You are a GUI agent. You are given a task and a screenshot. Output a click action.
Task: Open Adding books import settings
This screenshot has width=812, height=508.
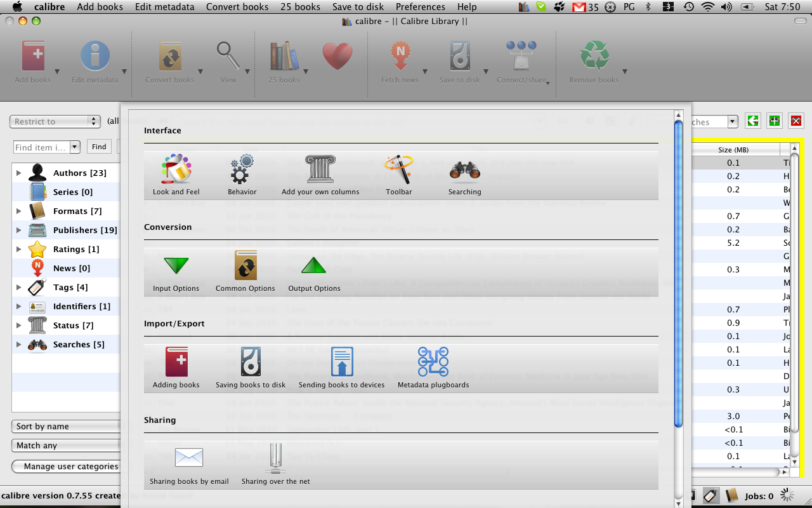[x=176, y=368]
